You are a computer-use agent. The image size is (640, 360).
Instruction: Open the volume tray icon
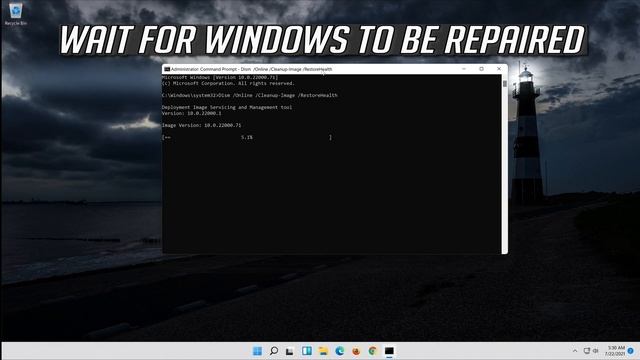coord(596,351)
